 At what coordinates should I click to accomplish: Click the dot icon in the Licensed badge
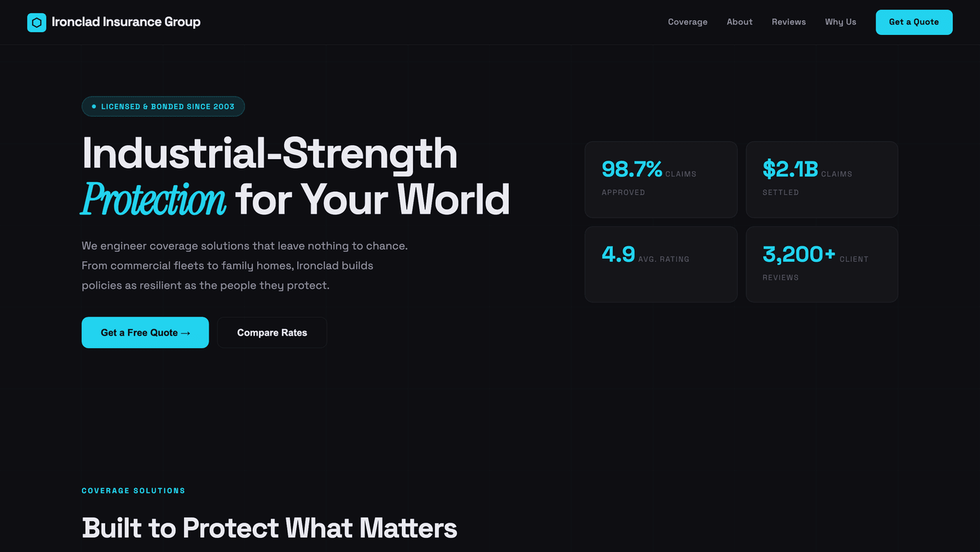[x=94, y=106]
